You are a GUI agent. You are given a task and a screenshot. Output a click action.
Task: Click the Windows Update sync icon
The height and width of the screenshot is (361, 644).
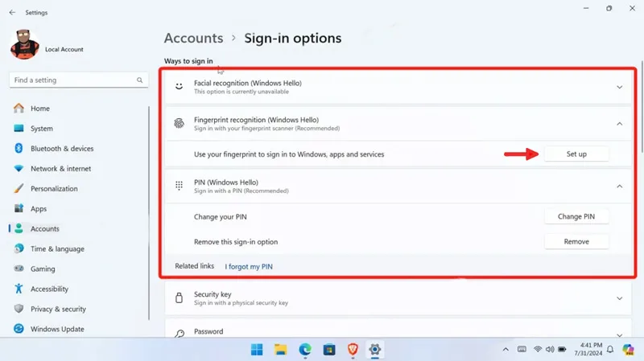coord(19,329)
